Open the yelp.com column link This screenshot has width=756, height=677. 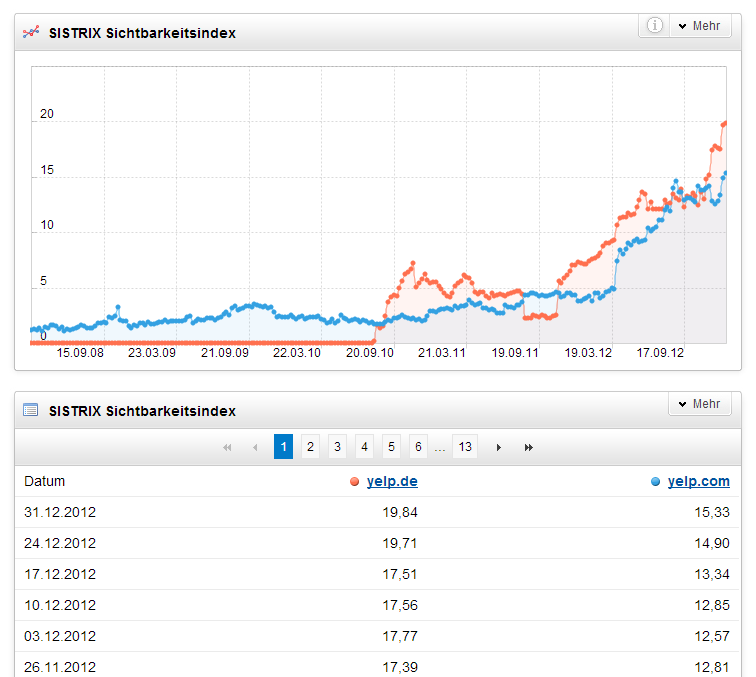pos(698,482)
